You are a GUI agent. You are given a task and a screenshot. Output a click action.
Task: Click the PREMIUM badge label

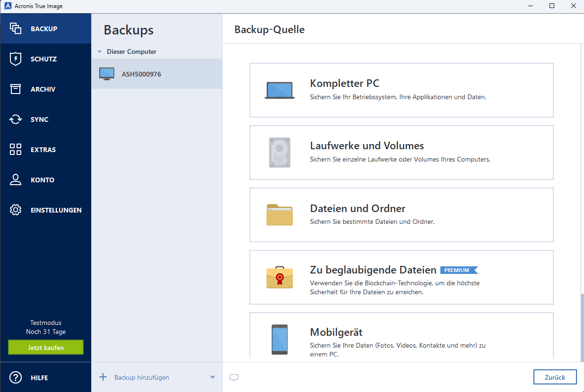click(x=458, y=270)
